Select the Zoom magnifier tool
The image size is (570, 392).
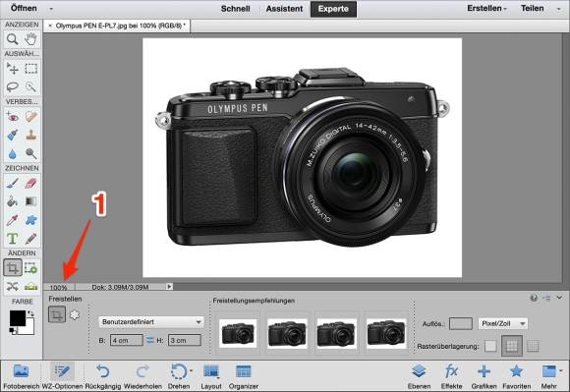(13, 39)
